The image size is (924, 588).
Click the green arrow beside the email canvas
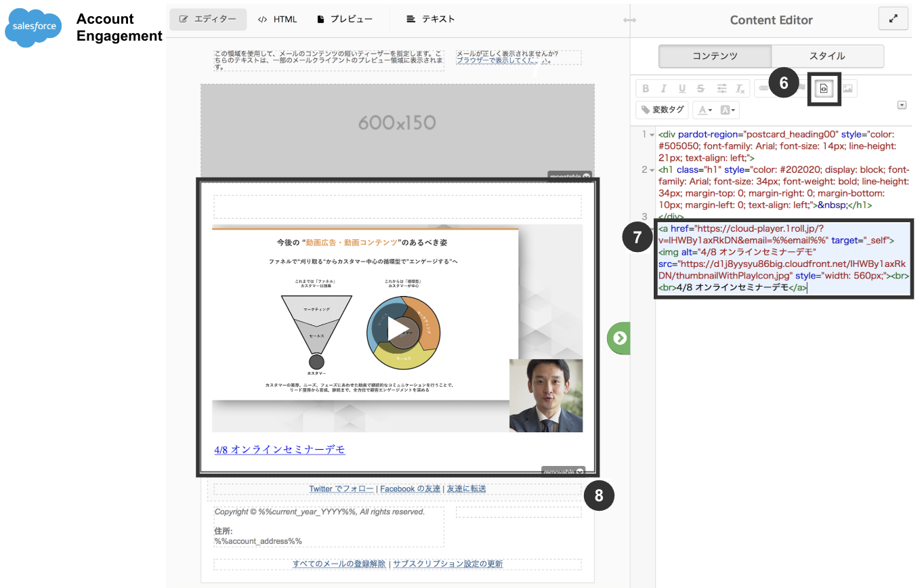(618, 337)
